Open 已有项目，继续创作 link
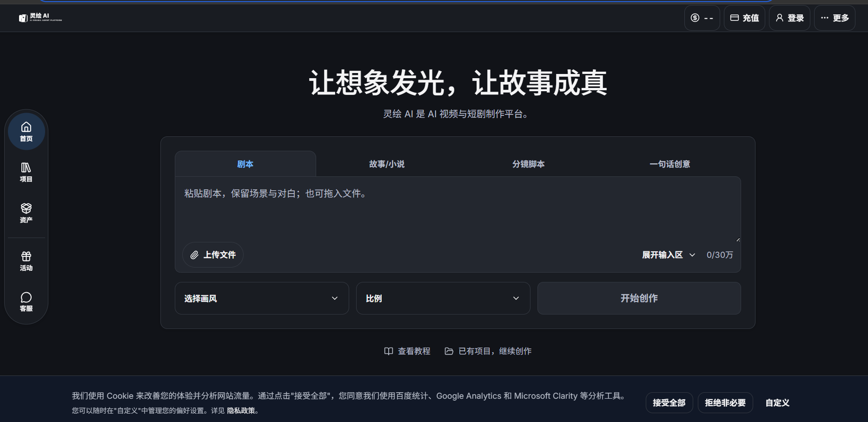The width and height of the screenshot is (868, 422). pos(488,351)
